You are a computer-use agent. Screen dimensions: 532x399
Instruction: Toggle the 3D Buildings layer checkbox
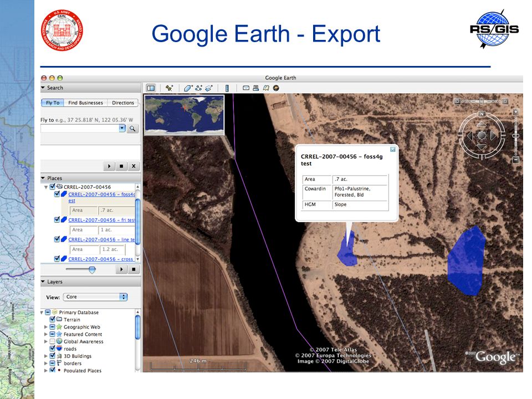(52, 356)
